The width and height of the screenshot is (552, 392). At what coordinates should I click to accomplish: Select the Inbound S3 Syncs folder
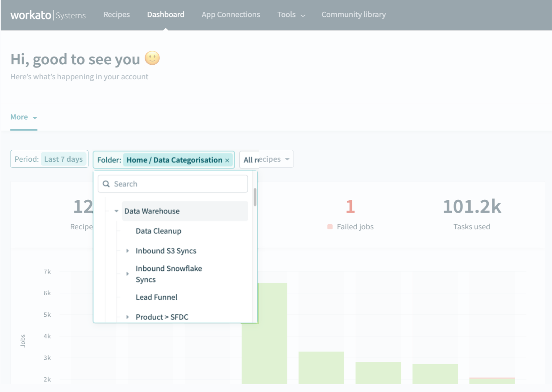pos(166,251)
